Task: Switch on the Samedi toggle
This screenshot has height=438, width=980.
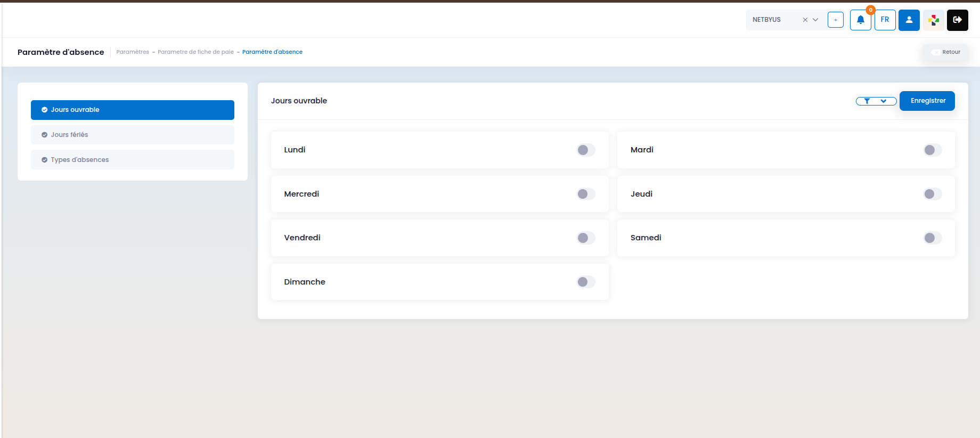Action: point(932,238)
